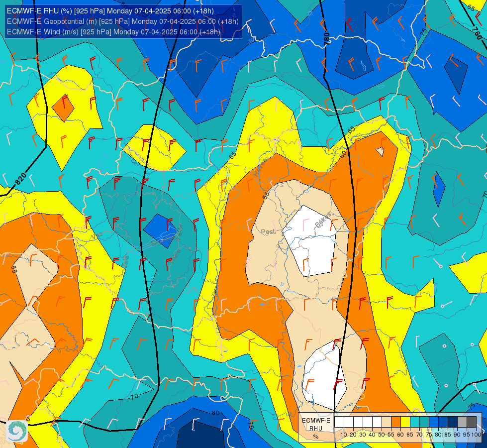Click the beige 50-55 legend swatch
Viewport: 487px width, 448px height.
[x=387, y=422]
